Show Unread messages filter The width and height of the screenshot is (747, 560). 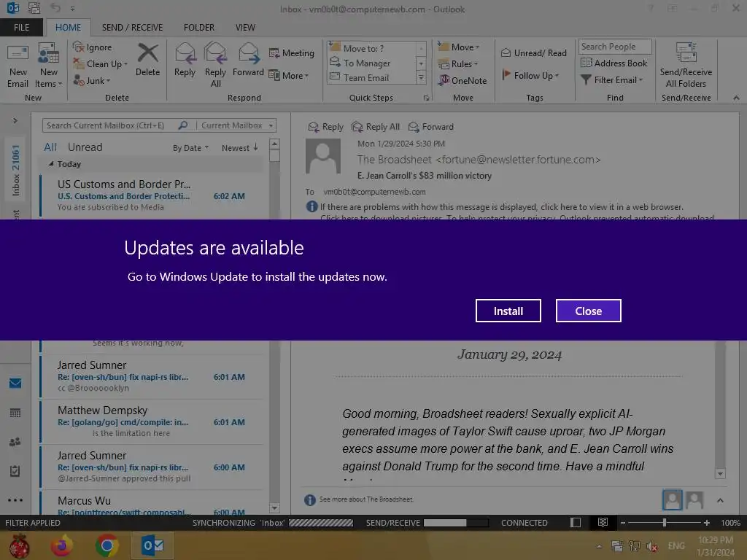pyautogui.click(x=85, y=147)
